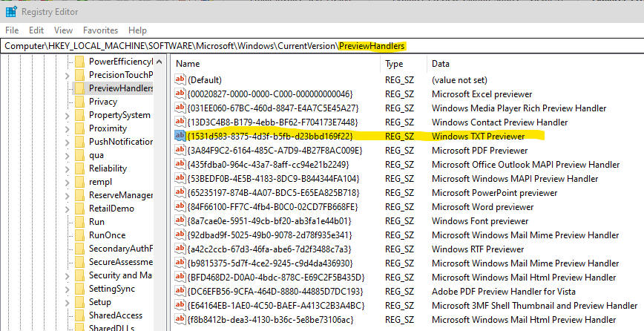Open the View menu
This screenshot has width=644, height=331.
click(63, 30)
